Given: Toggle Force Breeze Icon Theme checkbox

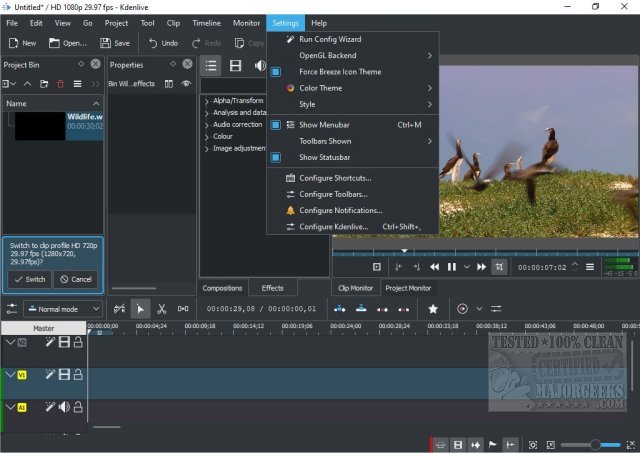Looking at the screenshot, I should click(x=340, y=72).
